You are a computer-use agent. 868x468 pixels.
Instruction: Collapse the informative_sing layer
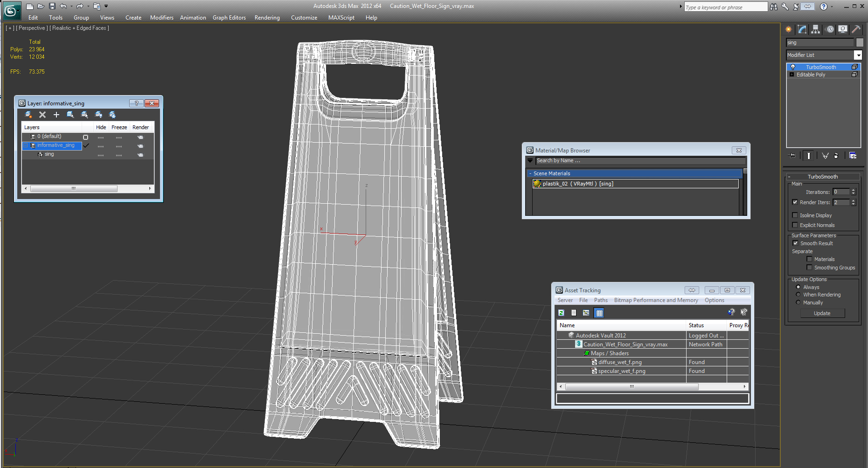point(26,145)
